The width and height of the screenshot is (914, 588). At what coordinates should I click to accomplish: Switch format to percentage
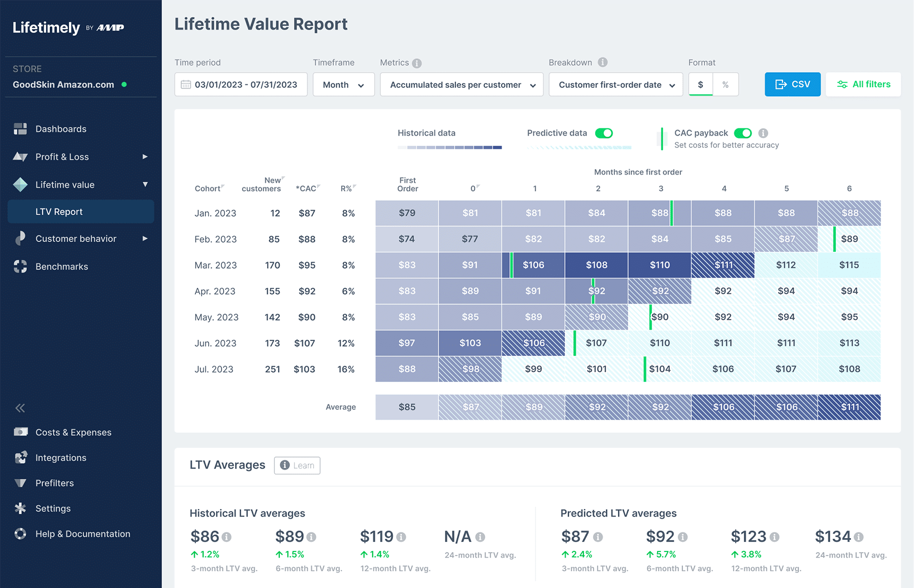726,84
